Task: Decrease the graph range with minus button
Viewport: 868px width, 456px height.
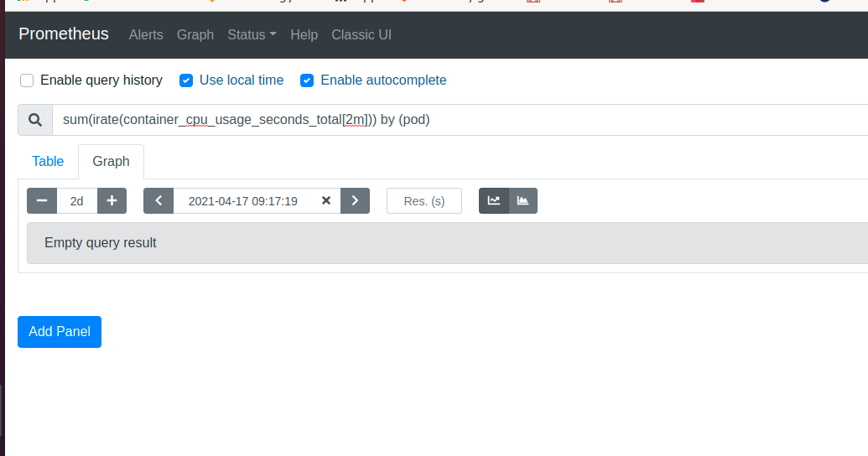Action: (42, 201)
